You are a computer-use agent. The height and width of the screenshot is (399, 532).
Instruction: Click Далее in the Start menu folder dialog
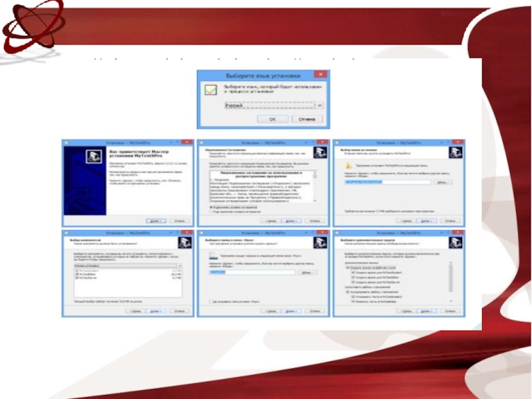click(291, 311)
